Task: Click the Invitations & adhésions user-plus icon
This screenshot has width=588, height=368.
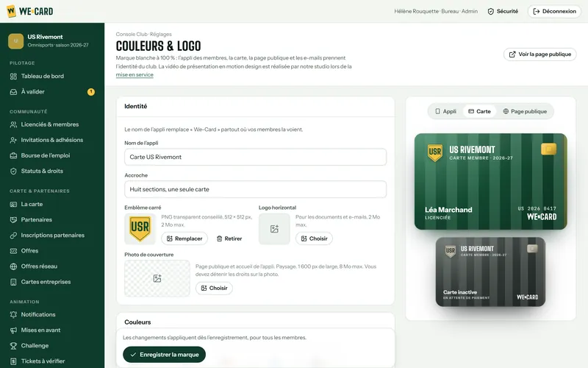Action: 13,140
